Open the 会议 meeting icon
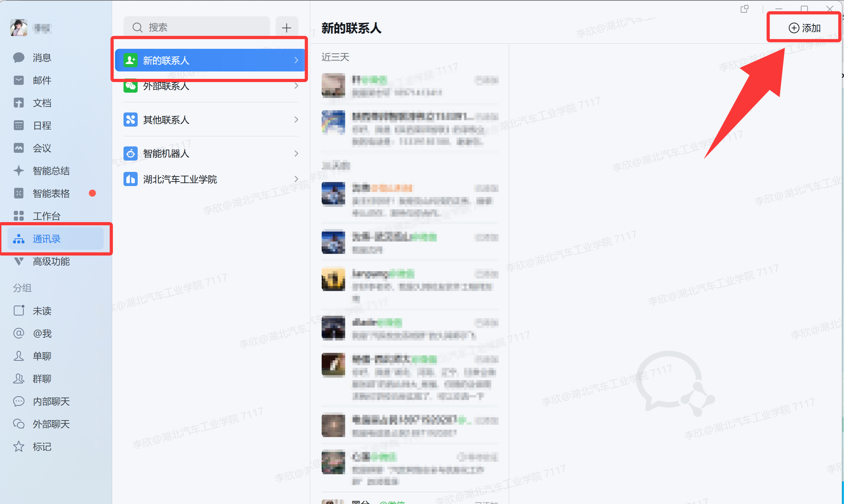Screen dimensions: 844x504 pyautogui.click(x=19, y=148)
